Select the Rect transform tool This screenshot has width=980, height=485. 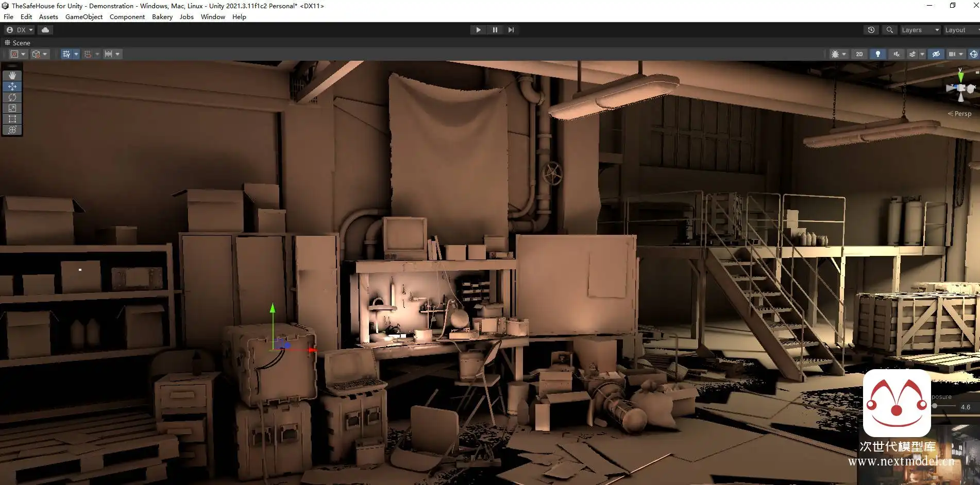tap(12, 119)
